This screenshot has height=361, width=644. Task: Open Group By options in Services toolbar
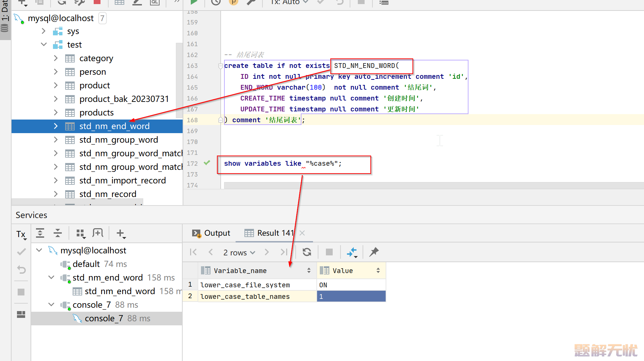coord(81,233)
